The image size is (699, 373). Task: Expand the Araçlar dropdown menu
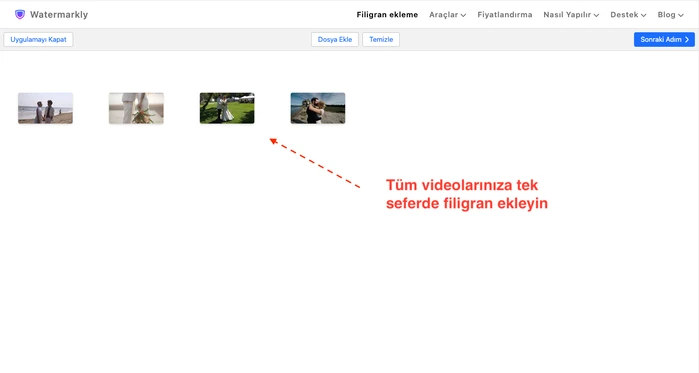(448, 15)
